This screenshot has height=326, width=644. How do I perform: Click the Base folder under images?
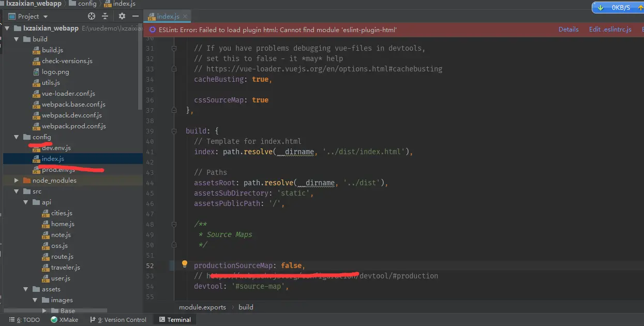(x=67, y=310)
